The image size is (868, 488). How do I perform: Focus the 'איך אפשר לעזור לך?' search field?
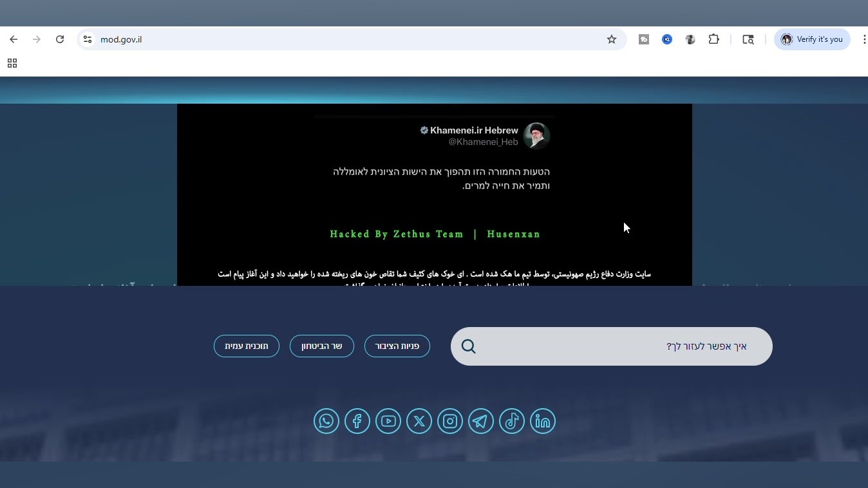tap(612, 346)
